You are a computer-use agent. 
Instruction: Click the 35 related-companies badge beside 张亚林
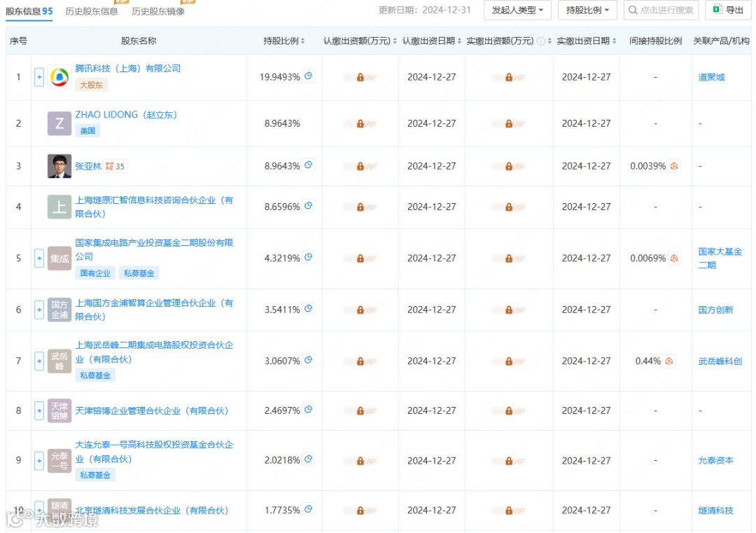pos(115,167)
